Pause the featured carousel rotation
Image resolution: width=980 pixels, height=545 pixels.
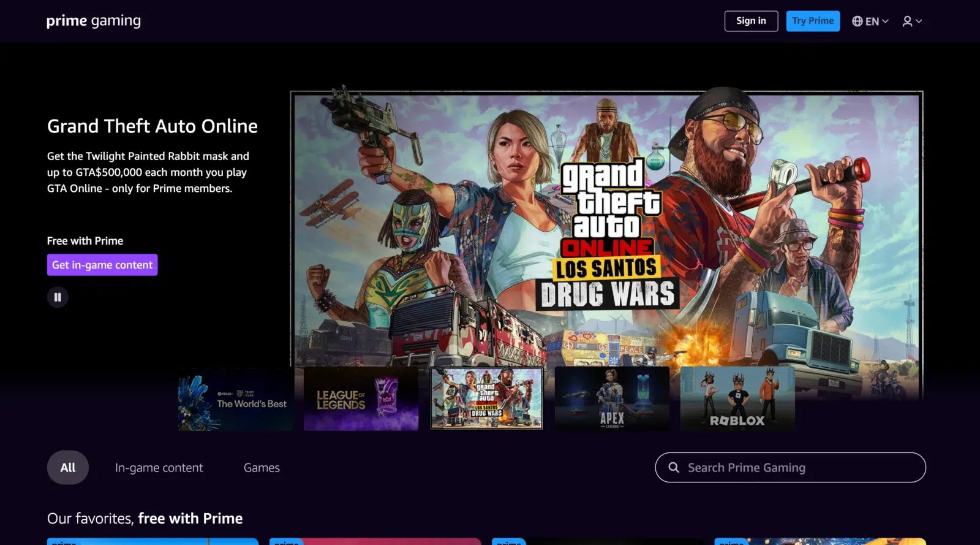pyautogui.click(x=58, y=297)
